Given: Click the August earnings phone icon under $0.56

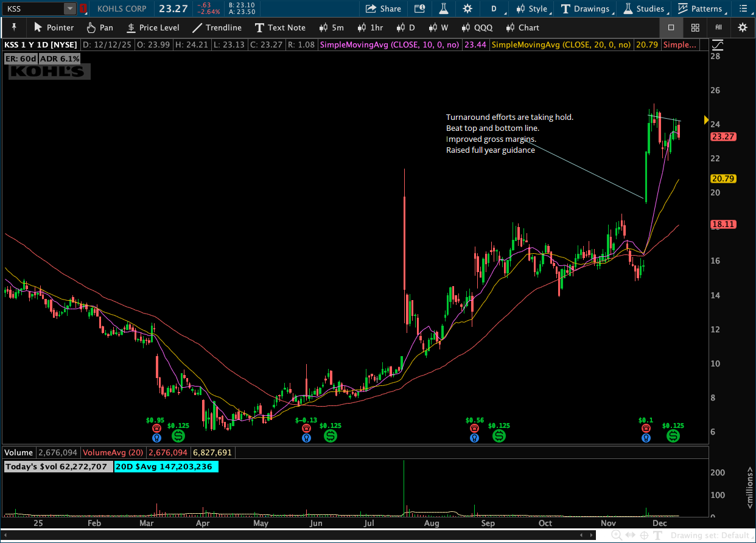Looking at the screenshot, I should [474, 429].
